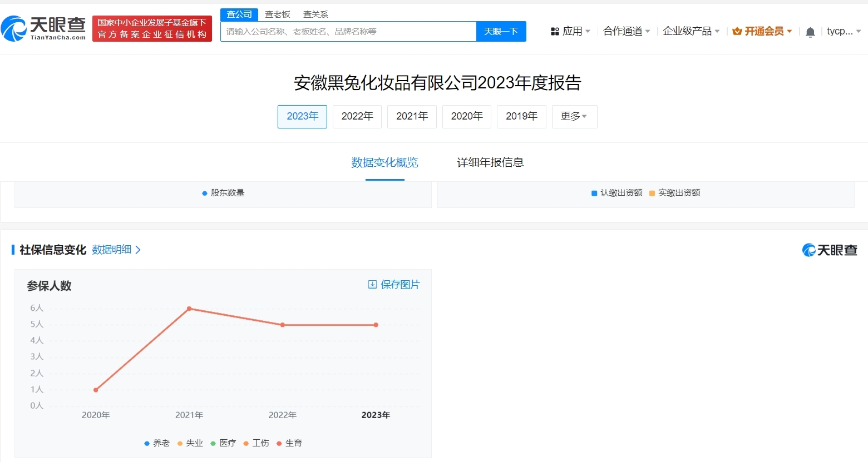Screen dimensions: 868x462
Task: Open the 数据明细 link
Action: pos(112,250)
